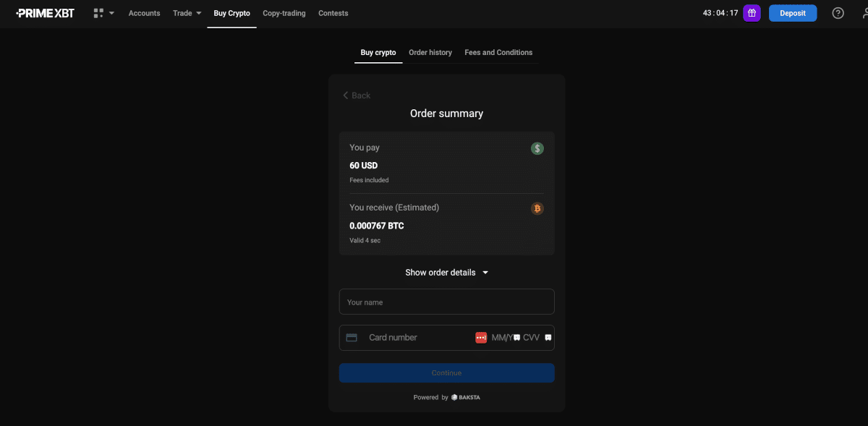Focus the Your name field

coord(447,302)
